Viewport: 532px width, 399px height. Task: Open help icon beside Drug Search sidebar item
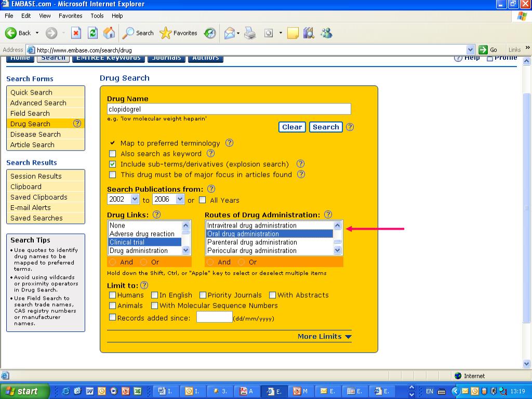77,124
